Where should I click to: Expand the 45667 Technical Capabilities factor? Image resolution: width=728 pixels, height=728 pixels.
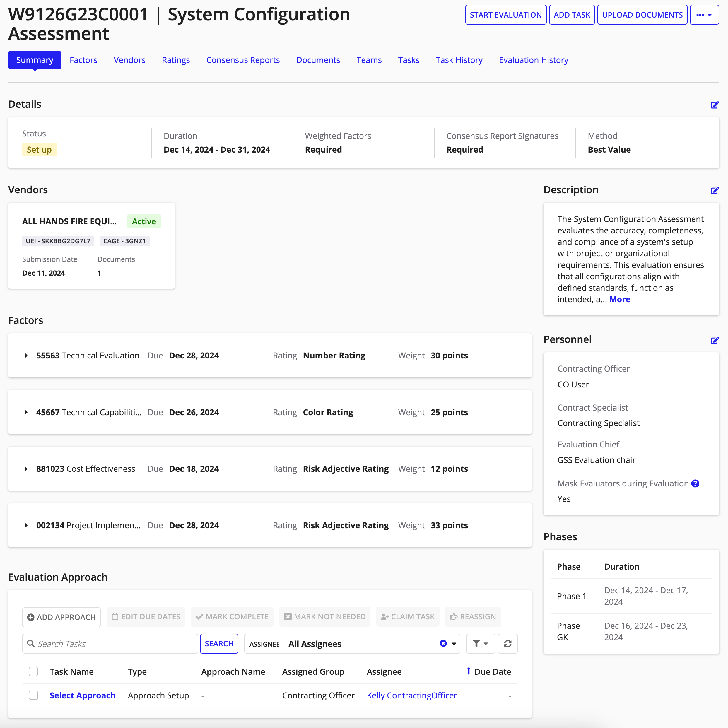point(26,412)
